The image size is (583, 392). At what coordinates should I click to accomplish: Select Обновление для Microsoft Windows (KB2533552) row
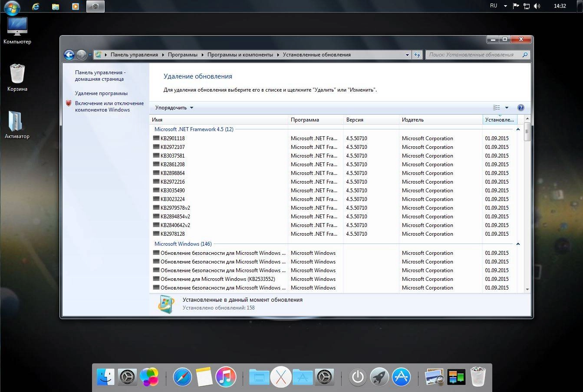333,279
